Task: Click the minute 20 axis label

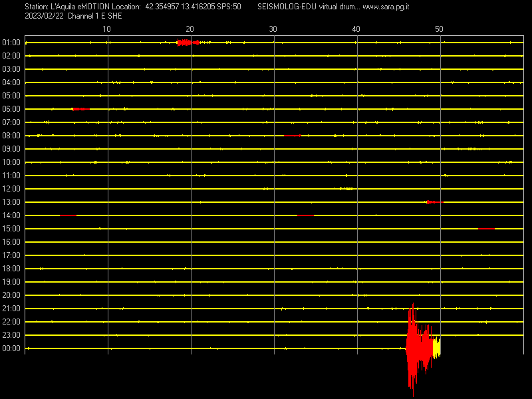Action: click(x=190, y=29)
